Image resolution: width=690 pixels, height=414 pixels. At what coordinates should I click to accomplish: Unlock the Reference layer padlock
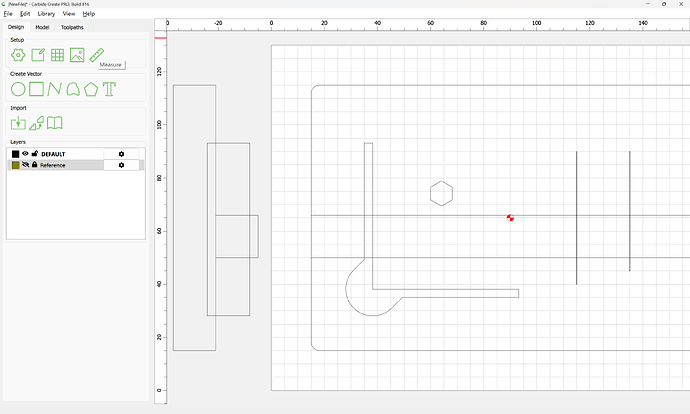pyautogui.click(x=34, y=165)
